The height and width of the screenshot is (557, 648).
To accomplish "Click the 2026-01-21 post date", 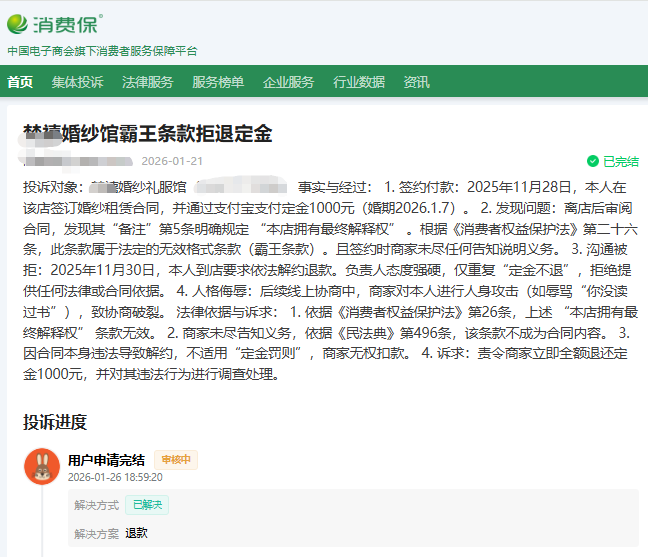I will coord(172,161).
